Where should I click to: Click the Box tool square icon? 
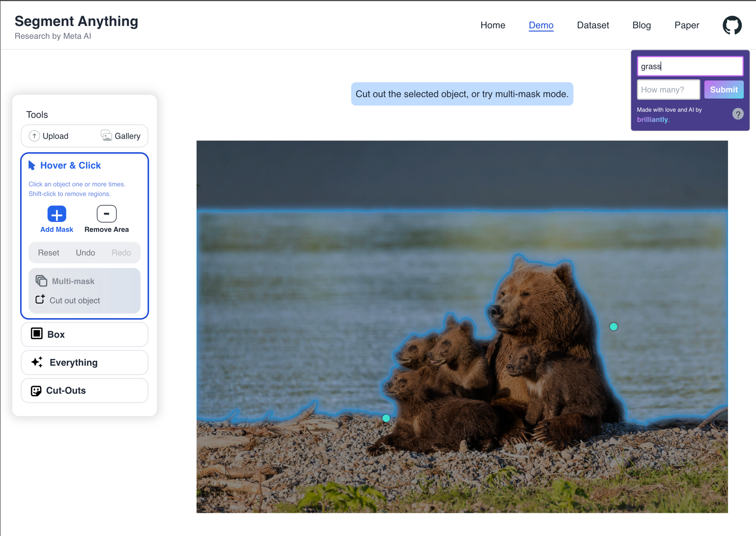[x=37, y=334]
